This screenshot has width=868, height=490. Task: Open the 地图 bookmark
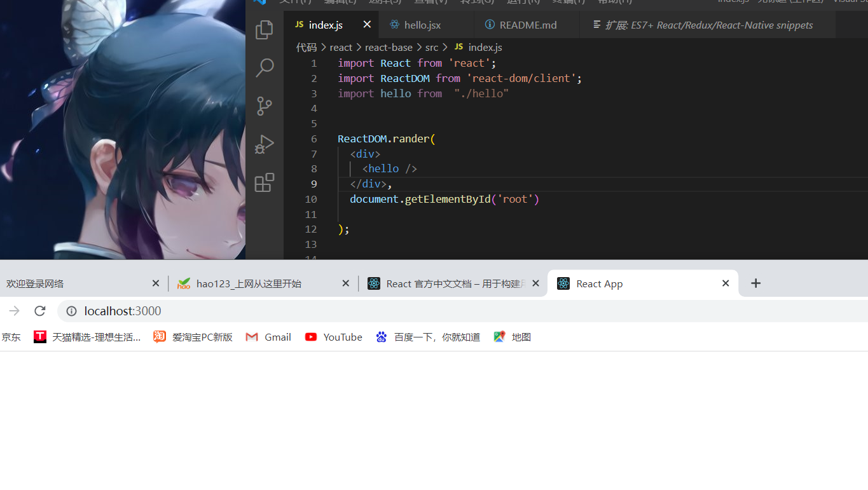pos(512,337)
